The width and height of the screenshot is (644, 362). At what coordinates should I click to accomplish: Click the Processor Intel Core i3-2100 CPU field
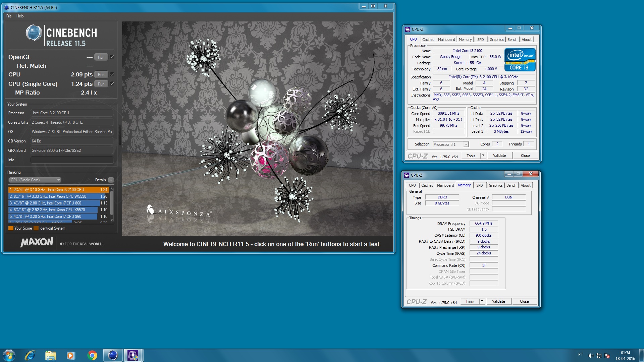72,113
